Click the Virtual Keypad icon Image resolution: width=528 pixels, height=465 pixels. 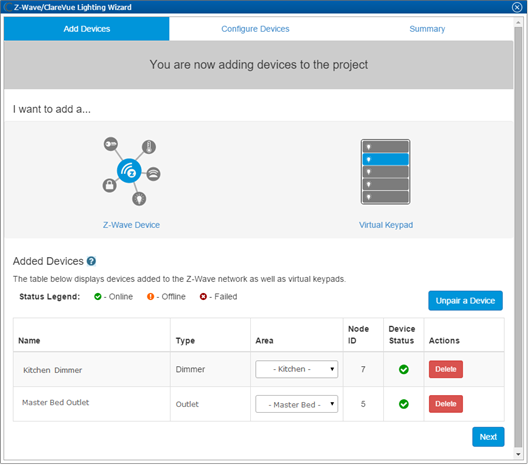pos(386,172)
